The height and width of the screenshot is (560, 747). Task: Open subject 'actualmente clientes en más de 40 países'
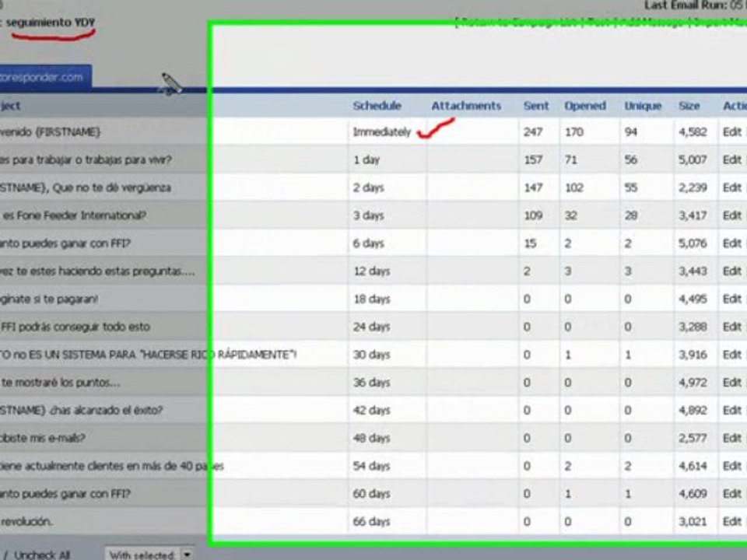pyautogui.click(x=112, y=466)
